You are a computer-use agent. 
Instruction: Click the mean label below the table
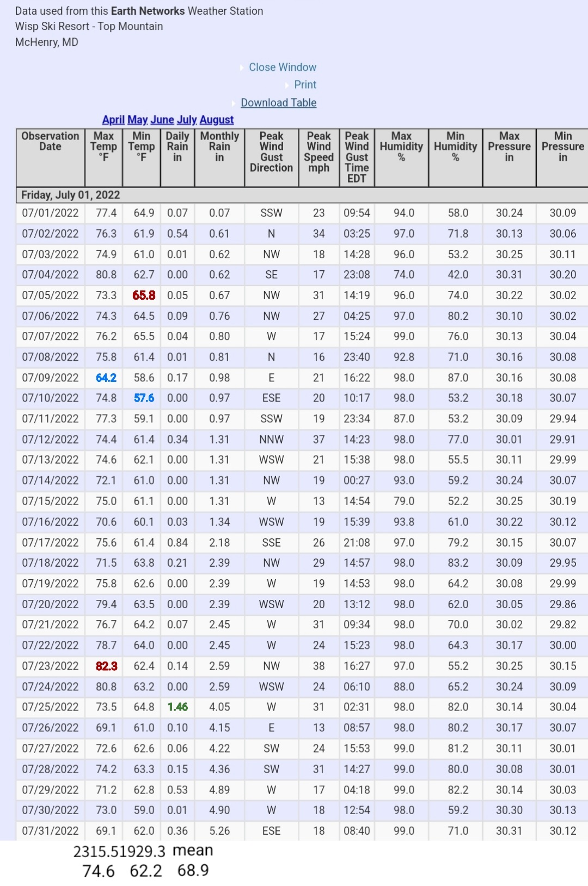tap(193, 850)
